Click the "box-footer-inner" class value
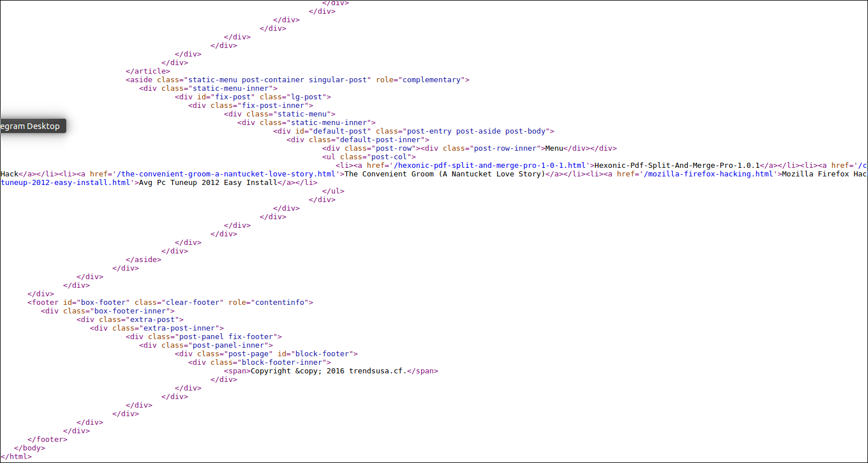The image size is (868, 463). tap(130, 311)
